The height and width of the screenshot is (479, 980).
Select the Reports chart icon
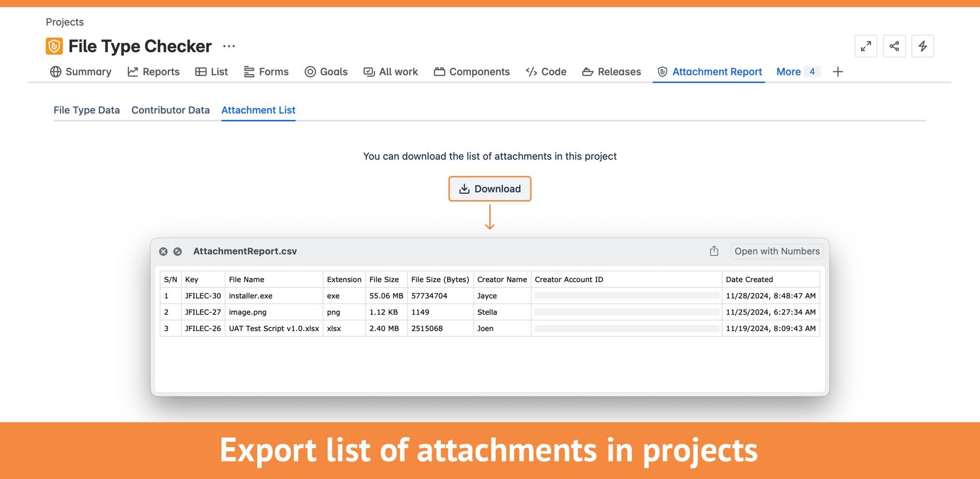tap(132, 71)
